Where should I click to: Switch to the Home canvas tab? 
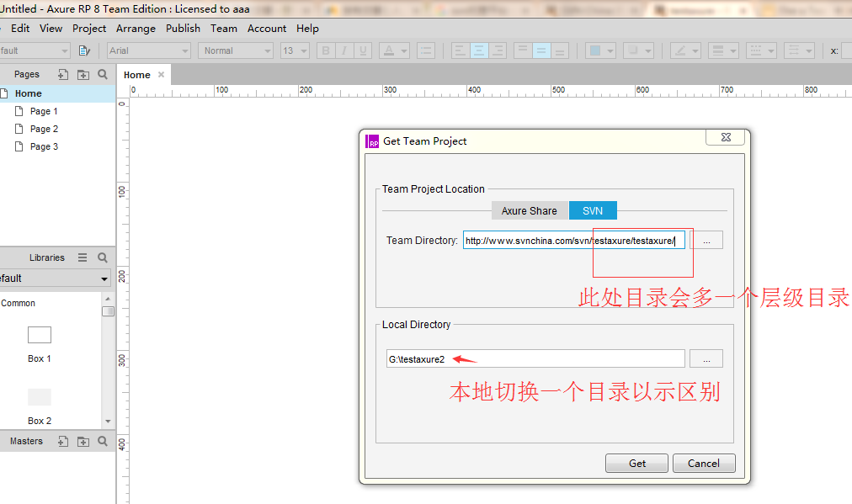point(137,75)
